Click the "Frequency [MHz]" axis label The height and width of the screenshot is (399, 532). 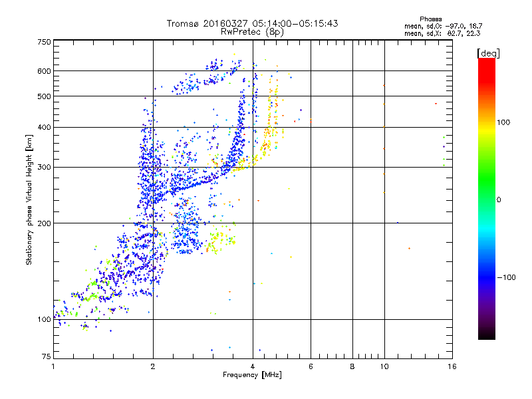coord(252,375)
